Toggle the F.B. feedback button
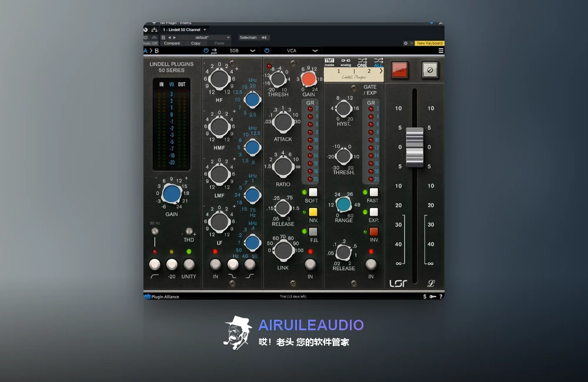This screenshot has height=382, width=588. coord(313,232)
